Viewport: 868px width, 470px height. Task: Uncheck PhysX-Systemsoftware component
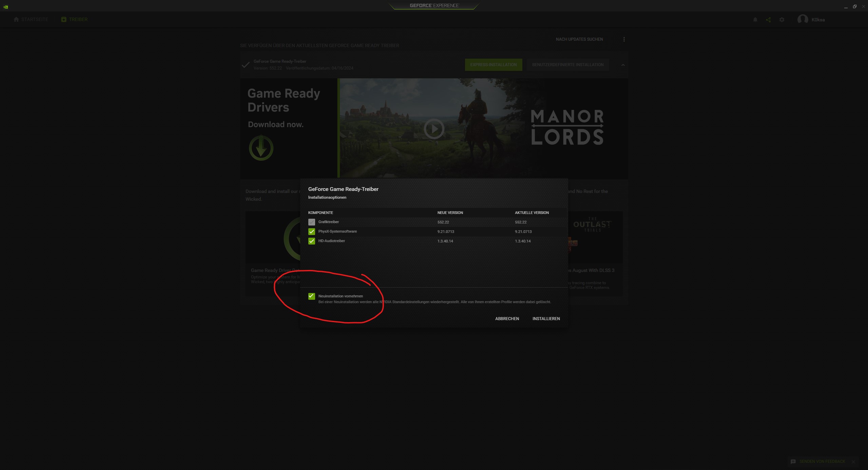(311, 232)
